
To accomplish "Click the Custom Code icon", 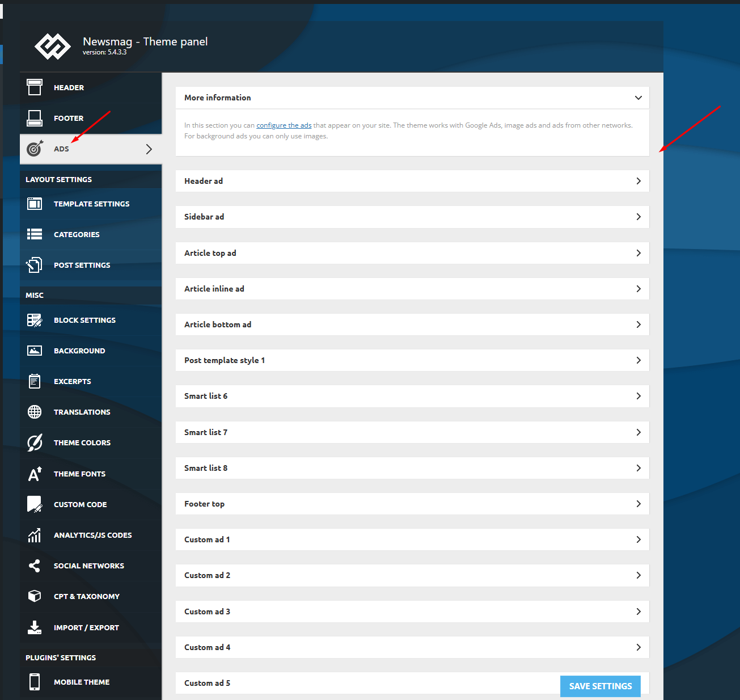I will tap(35, 504).
